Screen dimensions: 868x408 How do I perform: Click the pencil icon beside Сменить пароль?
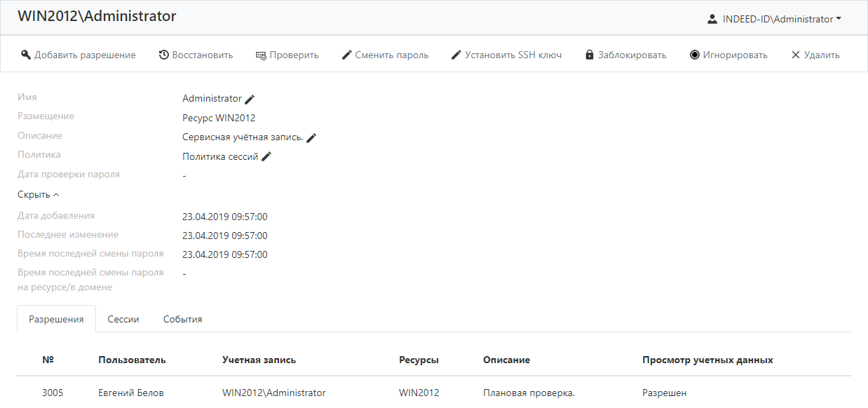(346, 55)
